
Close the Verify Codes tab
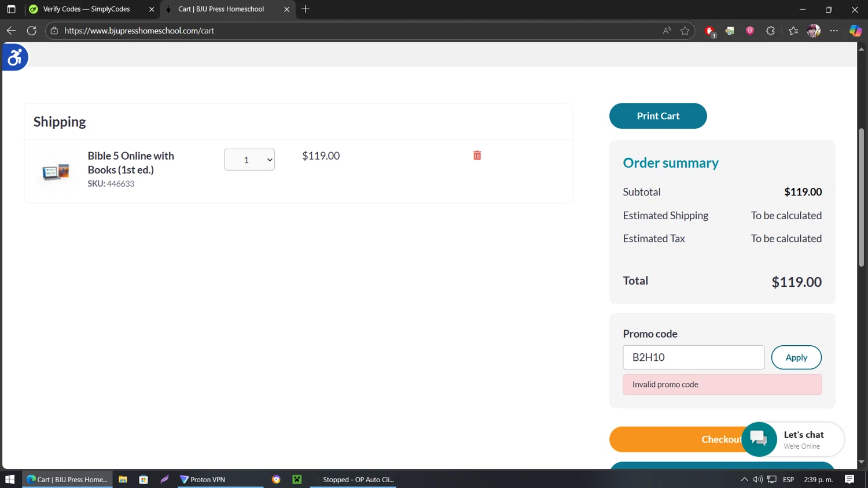pos(152,9)
